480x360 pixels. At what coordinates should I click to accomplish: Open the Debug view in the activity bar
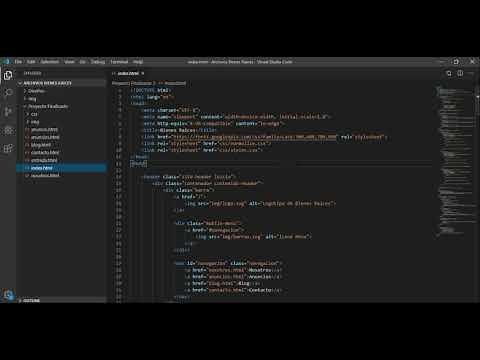(x=8, y=130)
